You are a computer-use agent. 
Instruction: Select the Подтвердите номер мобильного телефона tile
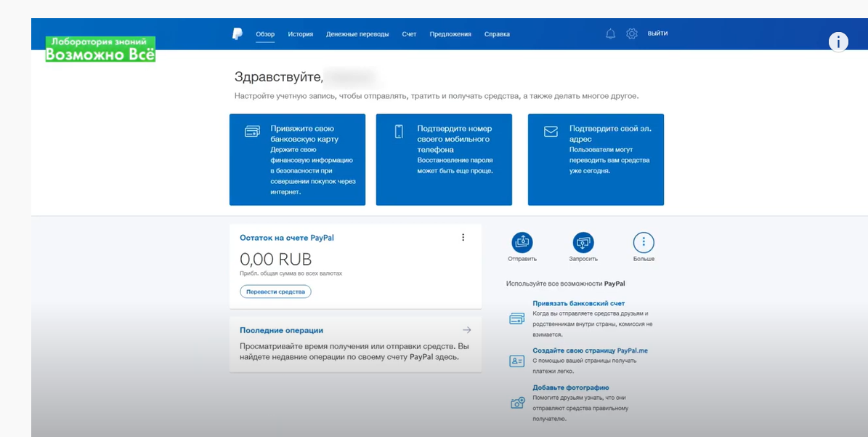444,159
